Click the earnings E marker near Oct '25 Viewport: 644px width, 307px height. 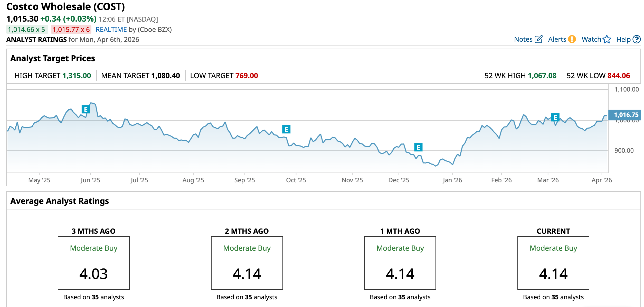[286, 130]
